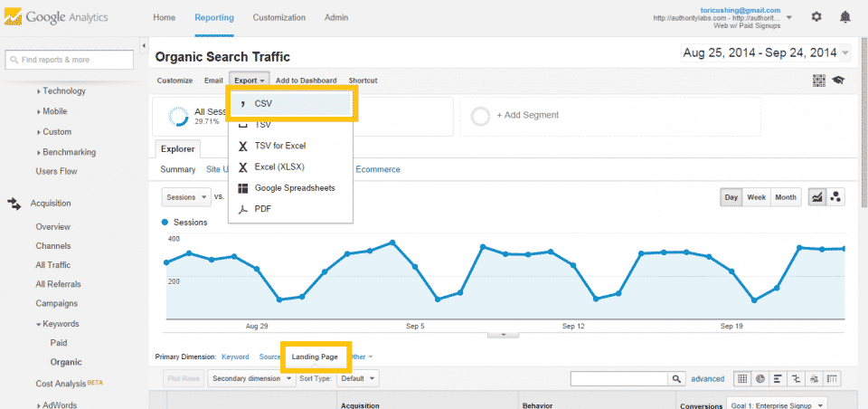The image size is (868, 409).
Task: Expand the chart collapse handle
Action: click(504, 335)
